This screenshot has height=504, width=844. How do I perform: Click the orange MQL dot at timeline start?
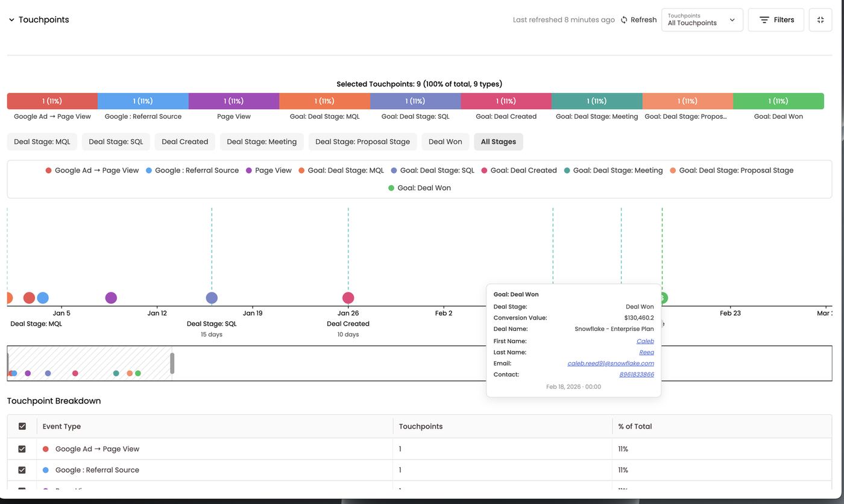[x=10, y=298]
